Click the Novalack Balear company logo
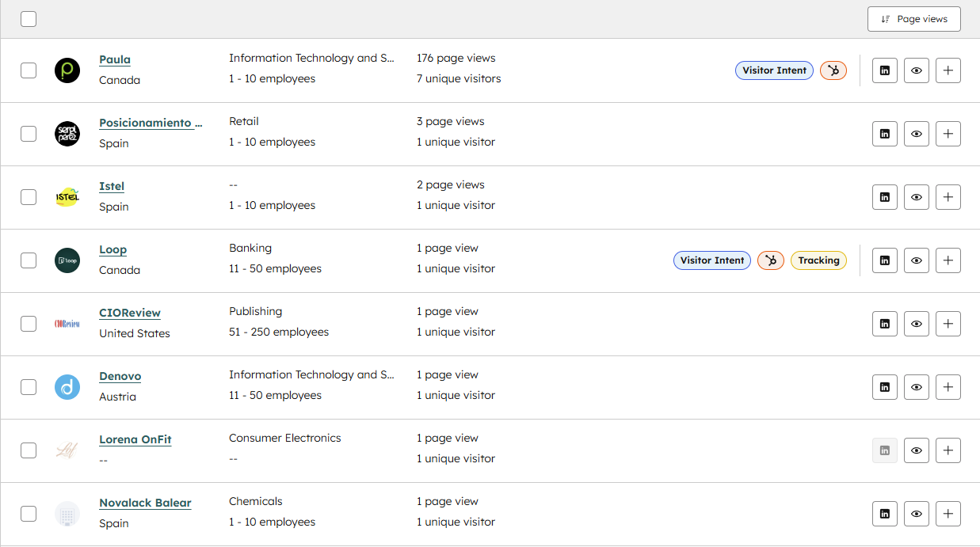 coord(67,514)
